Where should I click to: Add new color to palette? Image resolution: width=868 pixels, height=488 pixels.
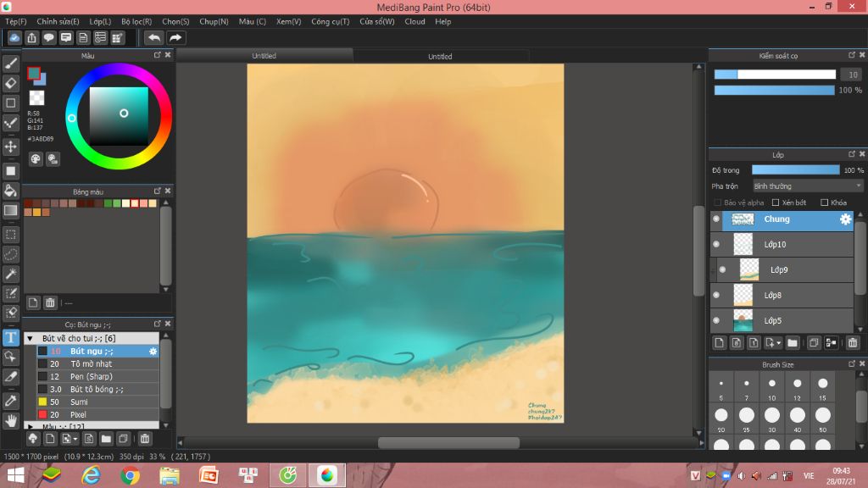(x=33, y=302)
